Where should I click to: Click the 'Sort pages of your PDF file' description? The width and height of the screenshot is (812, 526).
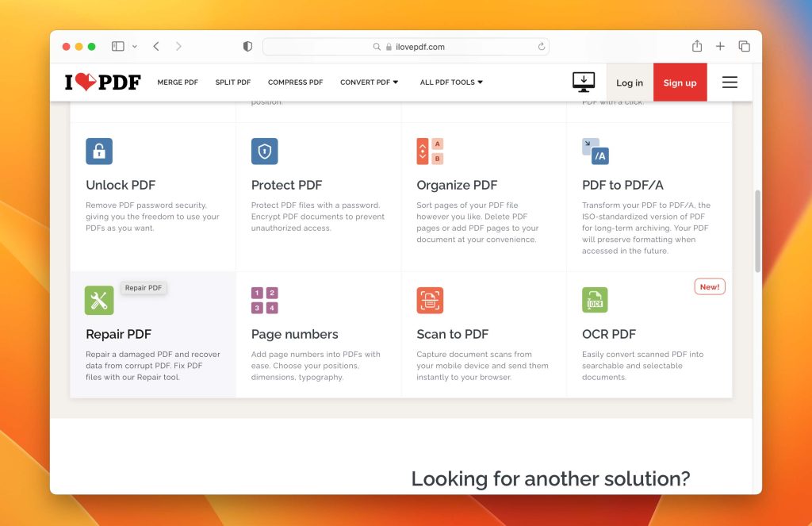tap(477, 222)
